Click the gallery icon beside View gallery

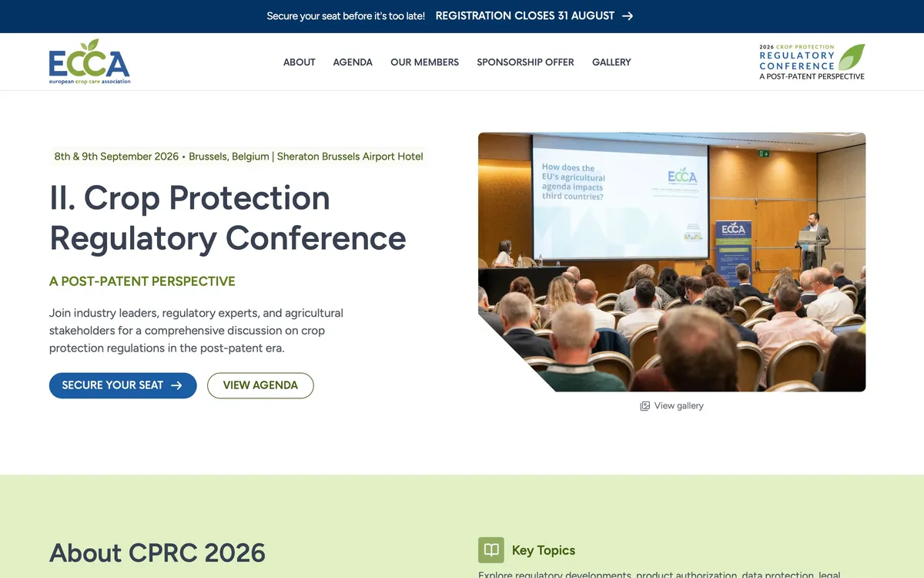645,406
